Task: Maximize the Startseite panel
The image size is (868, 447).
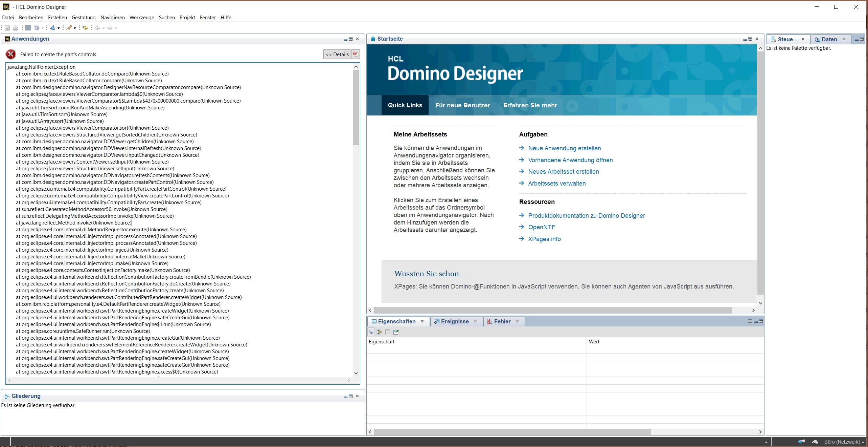Action: pyautogui.click(x=750, y=39)
